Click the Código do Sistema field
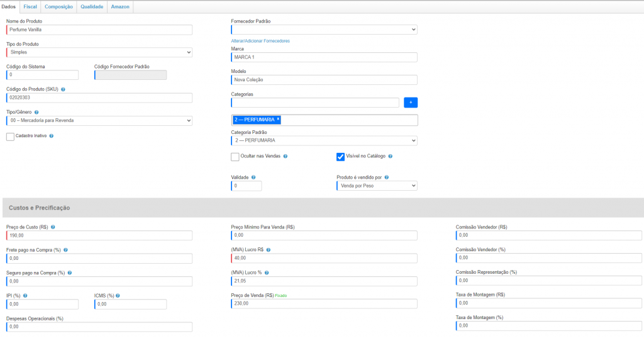The width and height of the screenshot is (644, 338). (x=42, y=75)
